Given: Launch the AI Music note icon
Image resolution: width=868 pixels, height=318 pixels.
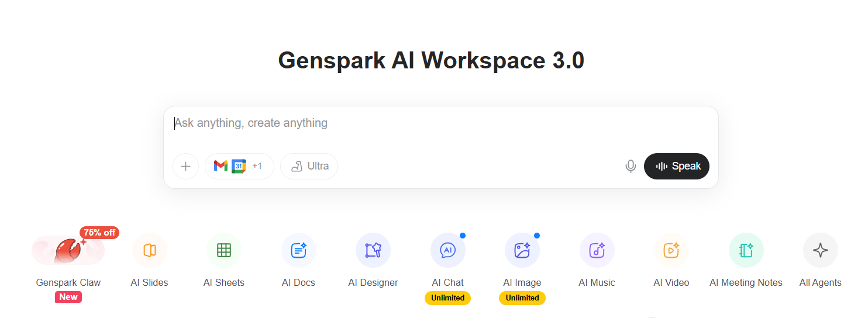Looking at the screenshot, I should pos(597,250).
